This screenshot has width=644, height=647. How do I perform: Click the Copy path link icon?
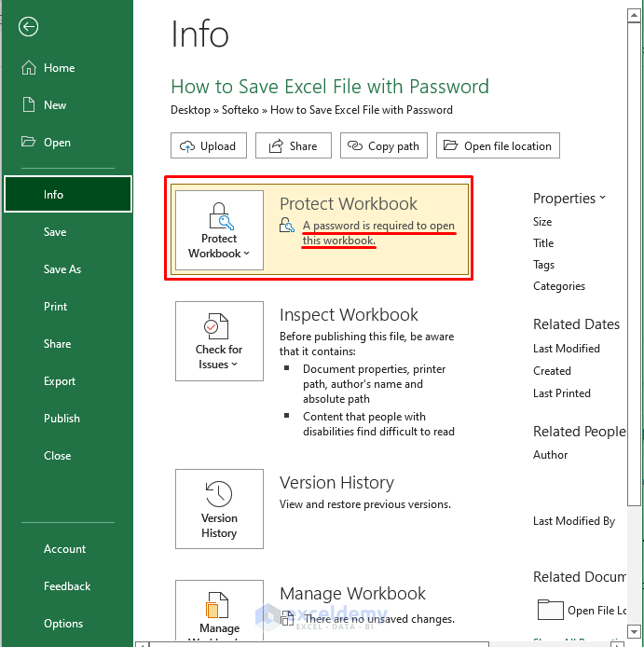pyautogui.click(x=356, y=146)
